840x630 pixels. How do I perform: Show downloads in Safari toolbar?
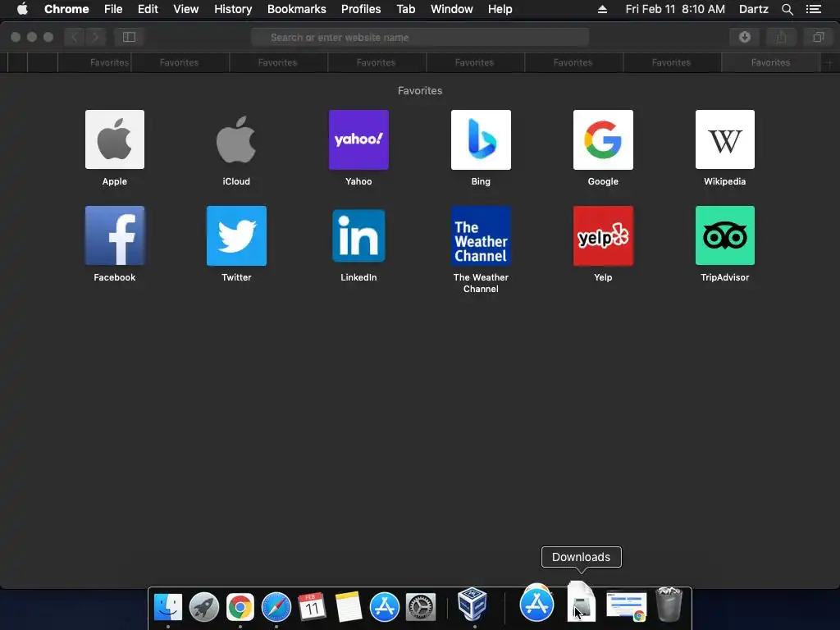tap(744, 37)
